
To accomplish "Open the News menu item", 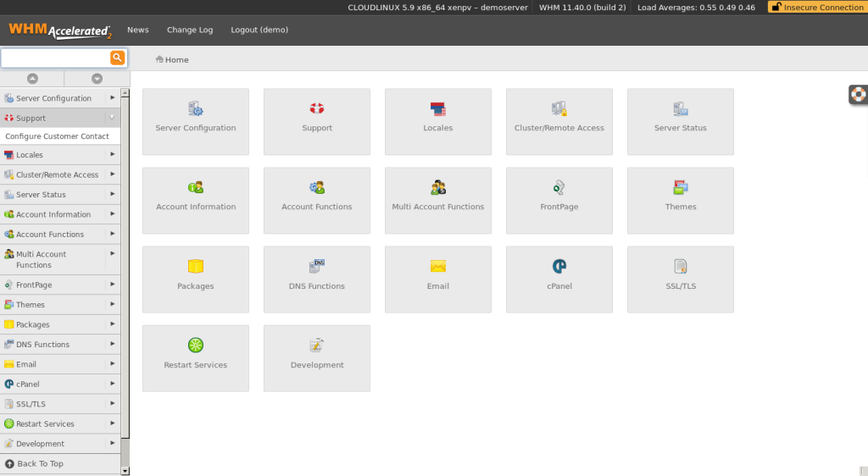I will click(137, 30).
